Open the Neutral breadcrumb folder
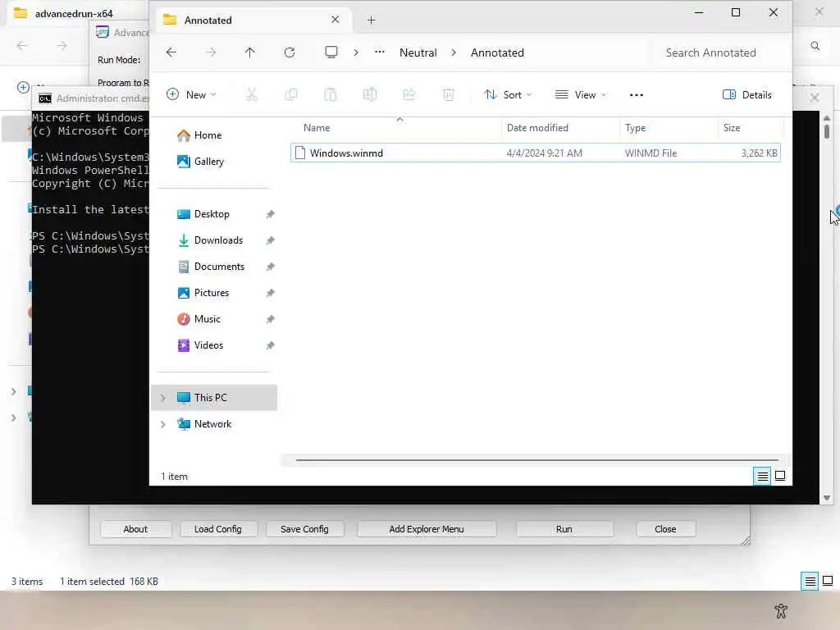The width and height of the screenshot is (840, 630). tap(418, 52)
